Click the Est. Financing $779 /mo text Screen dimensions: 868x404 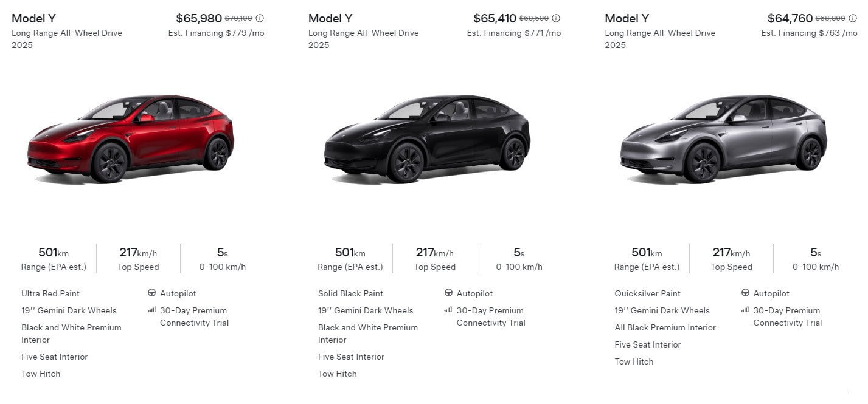(216, 33)
